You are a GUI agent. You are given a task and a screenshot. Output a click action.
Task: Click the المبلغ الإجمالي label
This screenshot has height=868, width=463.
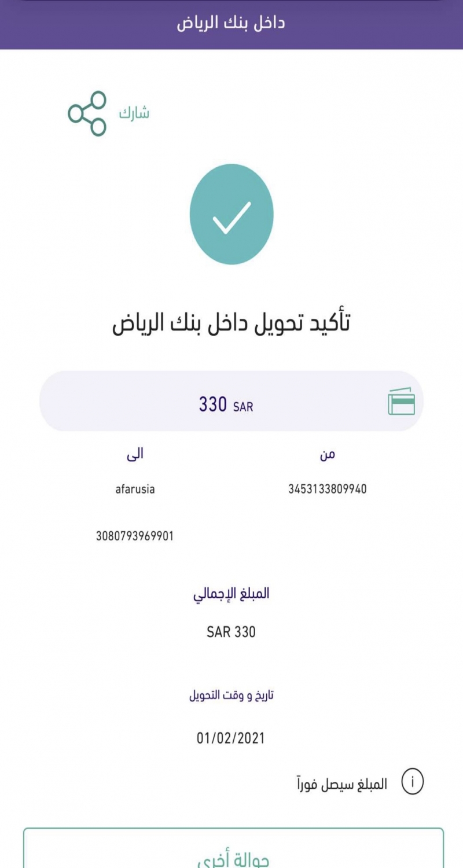coord(231,594)
